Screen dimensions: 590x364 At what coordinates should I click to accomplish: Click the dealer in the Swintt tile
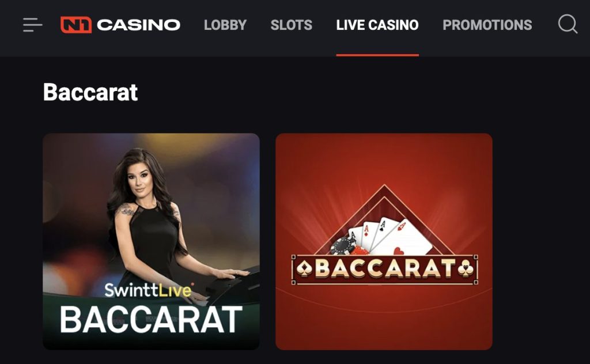tap(150, 218)
